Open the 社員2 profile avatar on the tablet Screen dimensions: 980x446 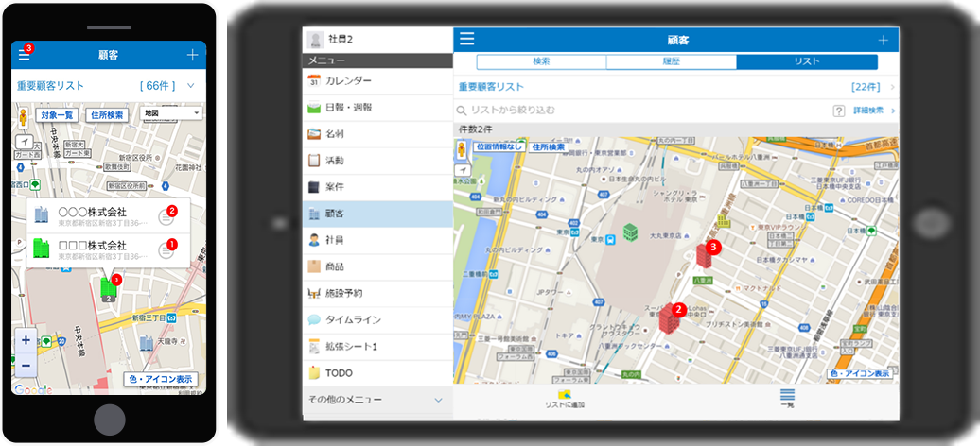coord(316,40)
